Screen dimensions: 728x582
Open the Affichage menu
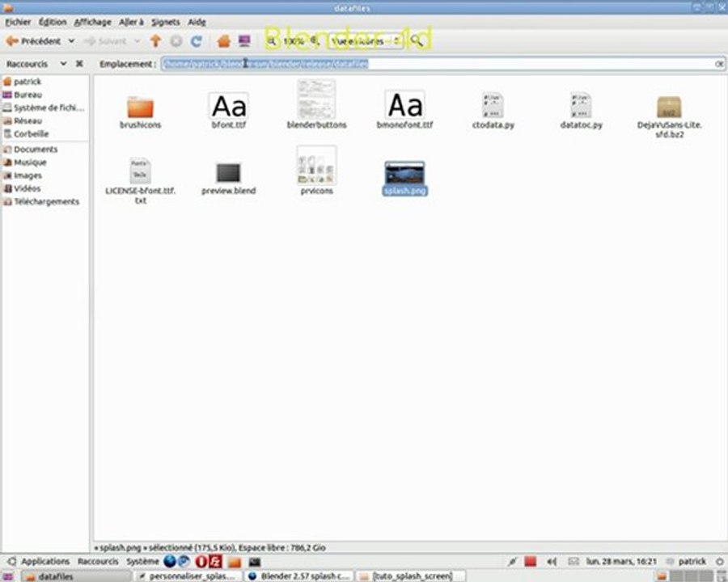(92, 22)
